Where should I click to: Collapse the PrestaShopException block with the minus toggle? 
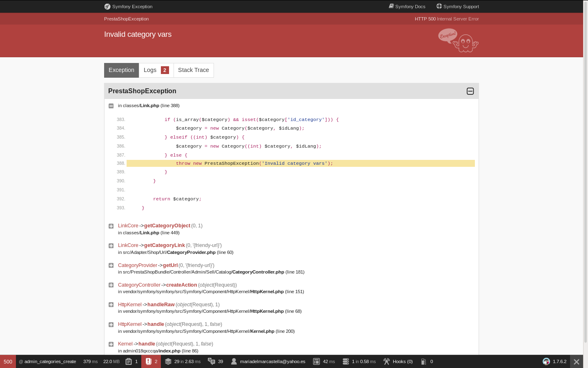470,91
